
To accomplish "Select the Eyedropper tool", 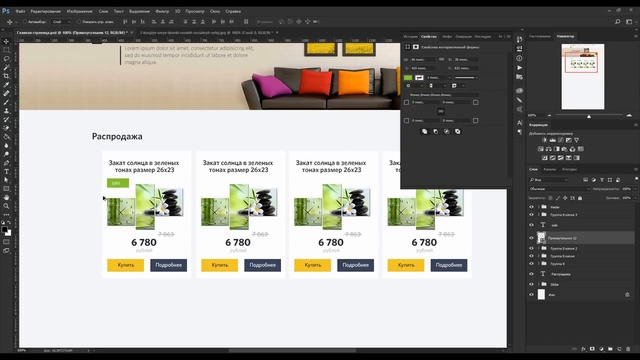I will click(6, 84).
